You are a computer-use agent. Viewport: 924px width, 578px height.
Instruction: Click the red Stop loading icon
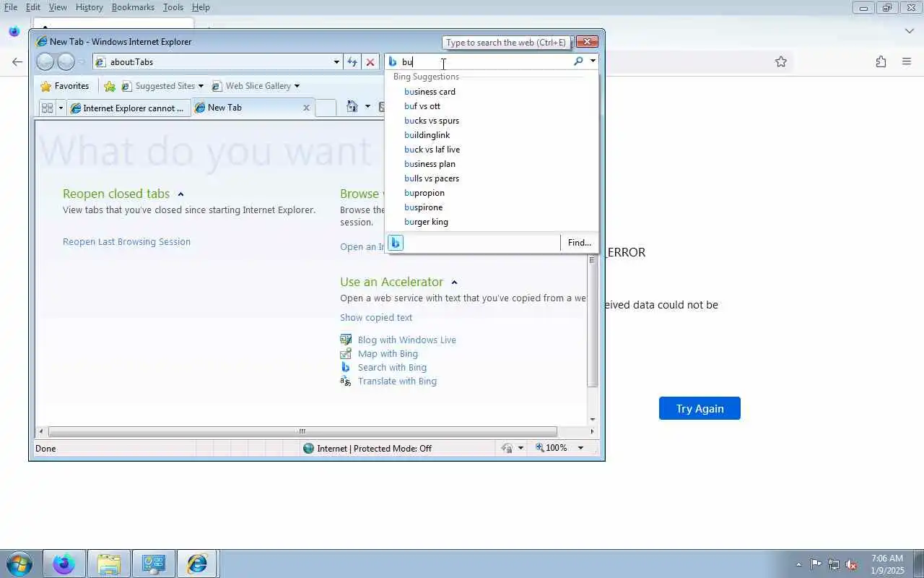(370, 62)
